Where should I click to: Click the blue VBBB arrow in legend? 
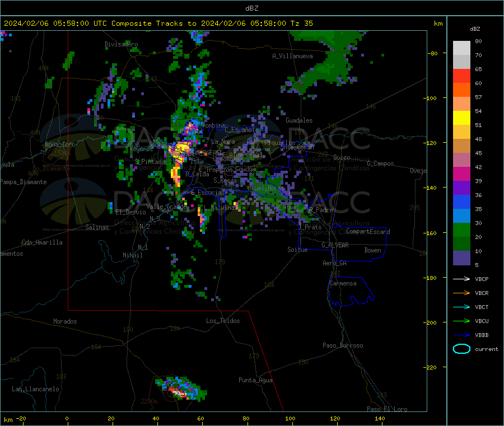[x=461, y=335]
